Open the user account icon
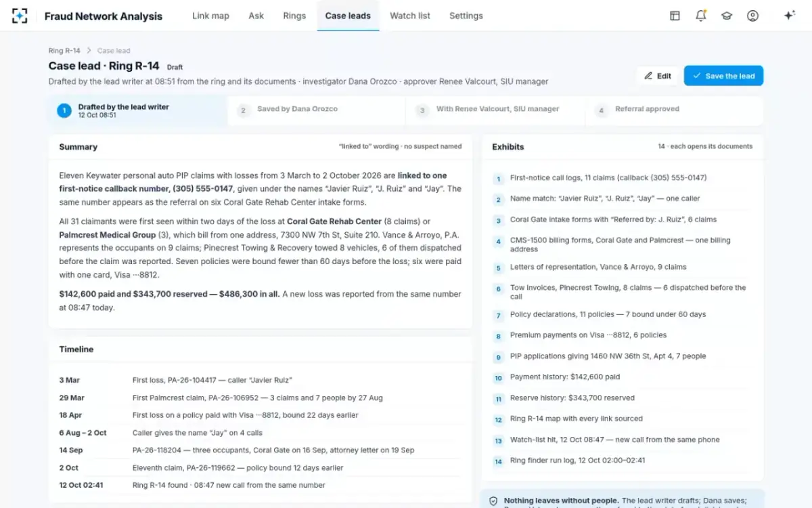812x508 pixels. (x=752, y=16)
